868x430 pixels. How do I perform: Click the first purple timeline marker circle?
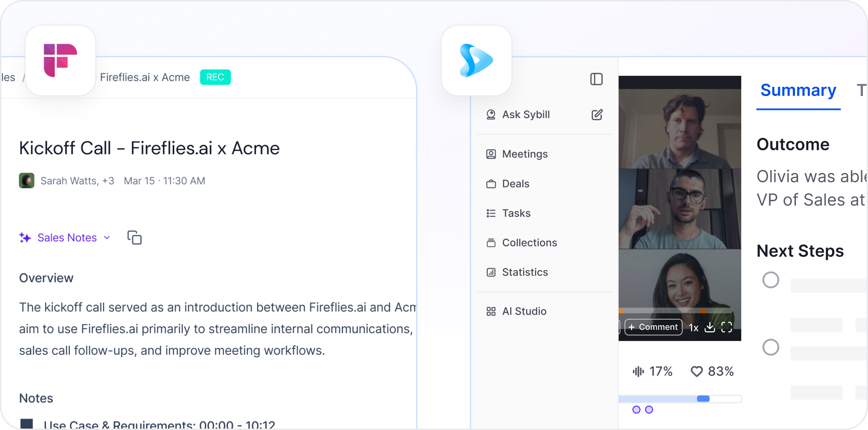pos(636,410)
